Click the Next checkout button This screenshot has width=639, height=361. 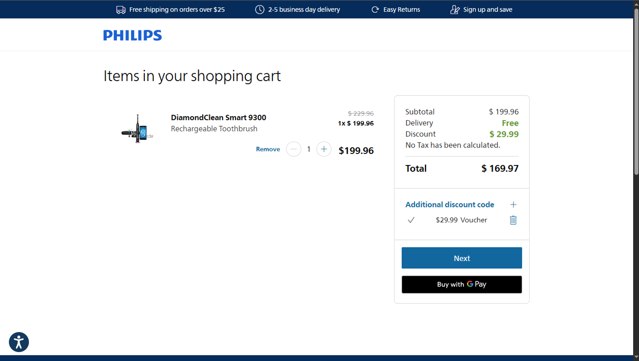pyautogui.click(x=462, y=258)
